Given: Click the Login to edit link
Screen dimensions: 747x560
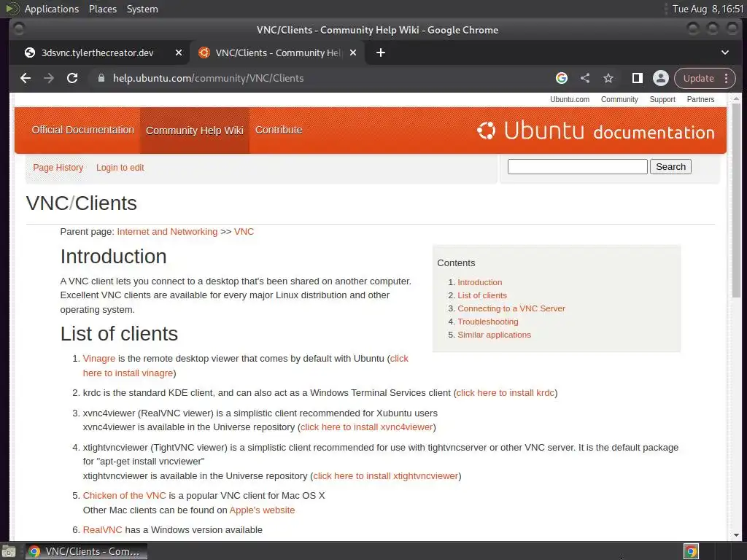Looking at the screenshot, I should pyautogui.click(x=120, y=168).
